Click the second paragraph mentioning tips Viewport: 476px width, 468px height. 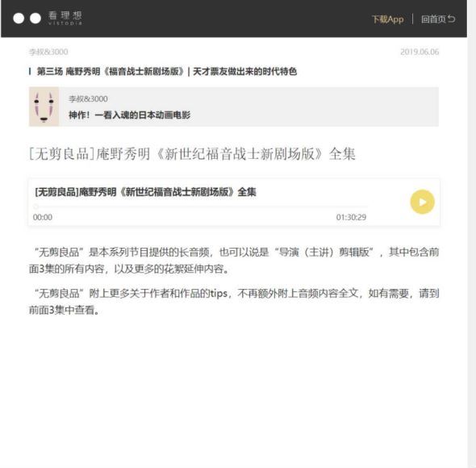coord(234,302)
